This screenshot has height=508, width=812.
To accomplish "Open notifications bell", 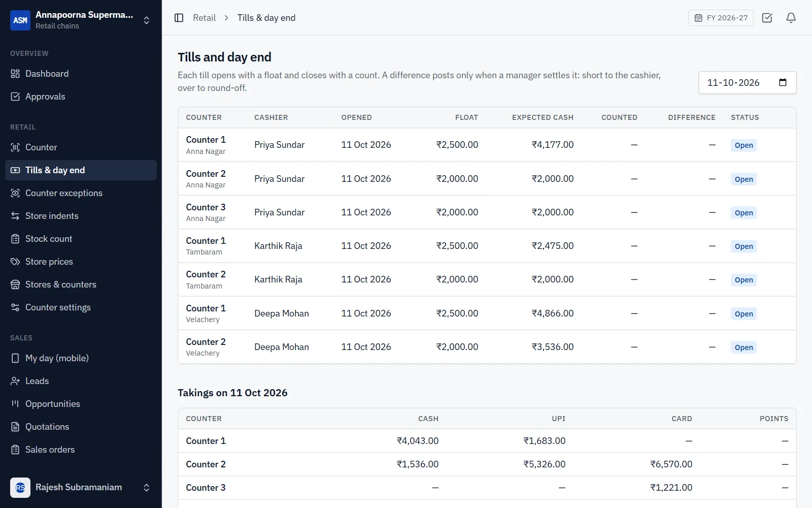I will [791, 18].
